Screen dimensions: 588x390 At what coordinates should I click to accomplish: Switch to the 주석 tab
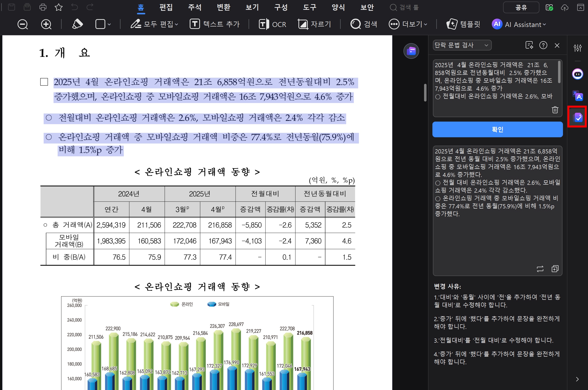pyautogui.click(x=195, y=7)
